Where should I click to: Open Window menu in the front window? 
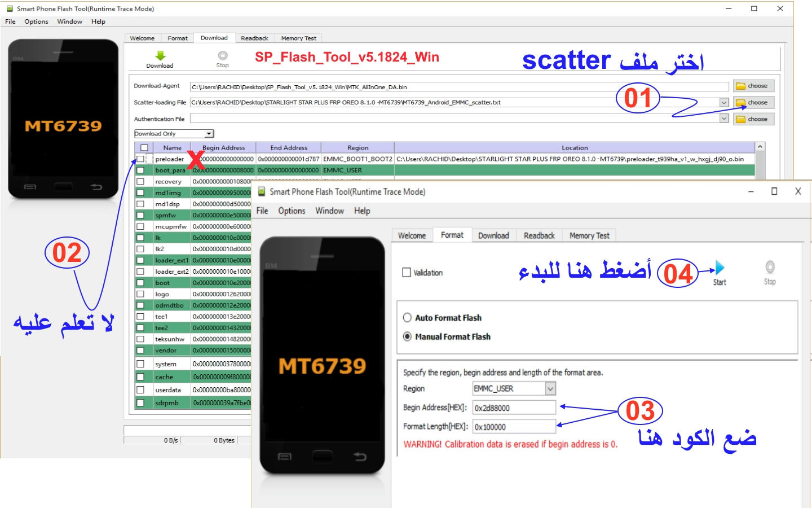tap(329, 211)
